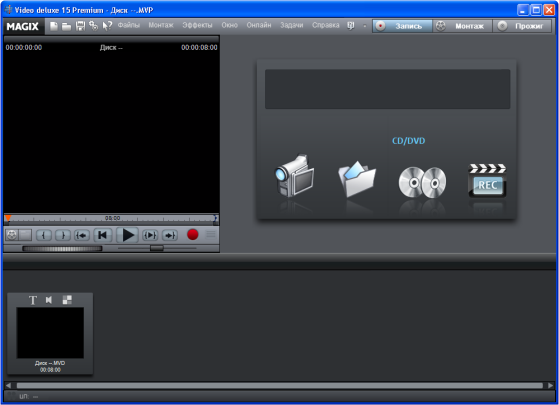559x405 pixels.
Task: Open the import folder icon
Action: coord(357,179)
